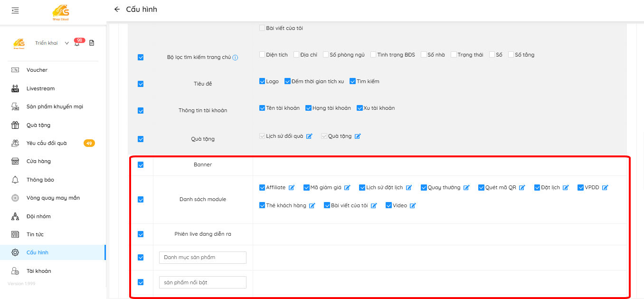The width and height of the screenshot is (644, 299).
Task: Go to Vòng quay may mắn menu
Action: (53, 198)
